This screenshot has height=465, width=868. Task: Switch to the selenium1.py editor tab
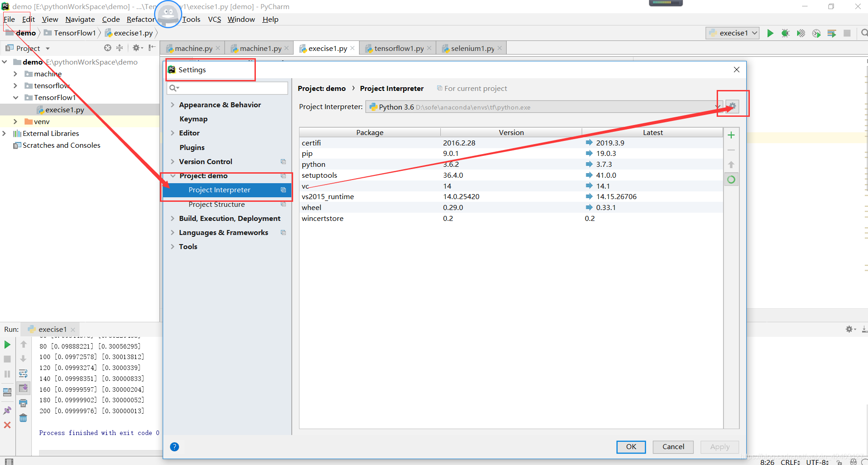[472, 48]
